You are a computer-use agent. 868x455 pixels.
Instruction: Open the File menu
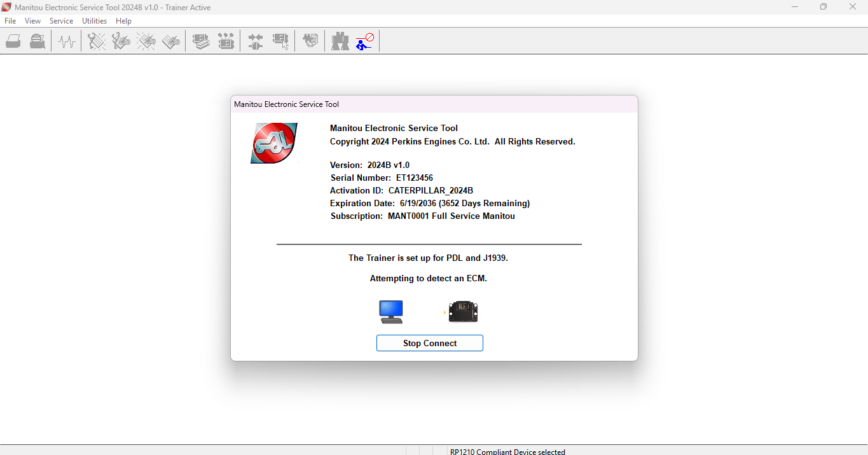pyautogui.click(x=10, y=21)
